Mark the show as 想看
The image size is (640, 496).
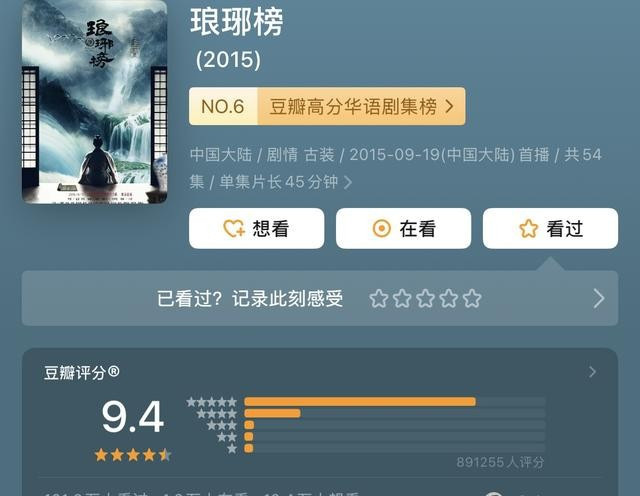pos(257,229)
